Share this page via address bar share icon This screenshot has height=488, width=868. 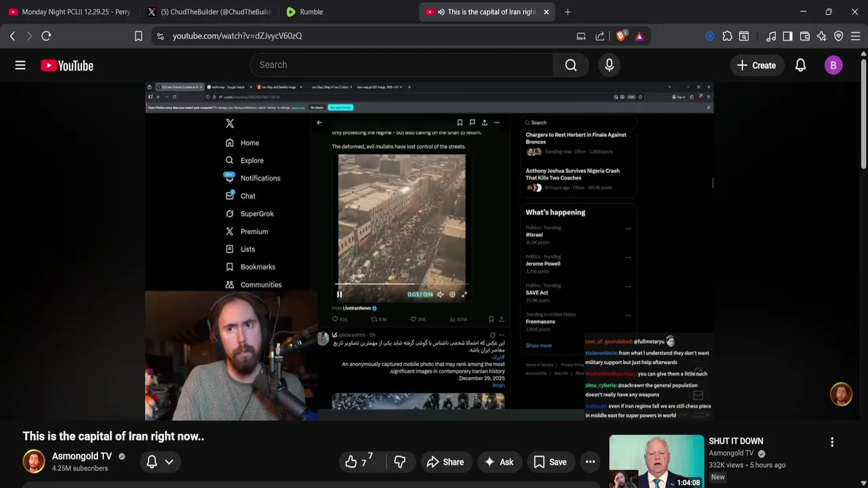click(600, 36)
